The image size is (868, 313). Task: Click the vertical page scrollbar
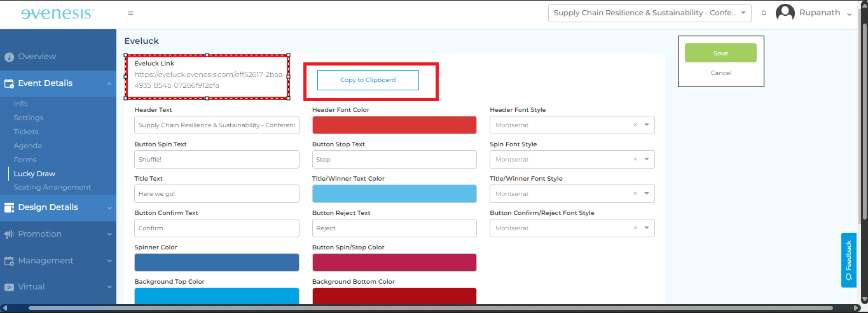[864, 121]
